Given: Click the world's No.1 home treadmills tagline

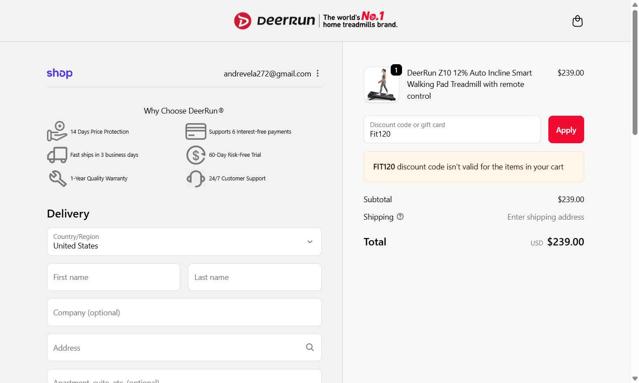Looking at the screenshot, I should [x=360, y=20].
